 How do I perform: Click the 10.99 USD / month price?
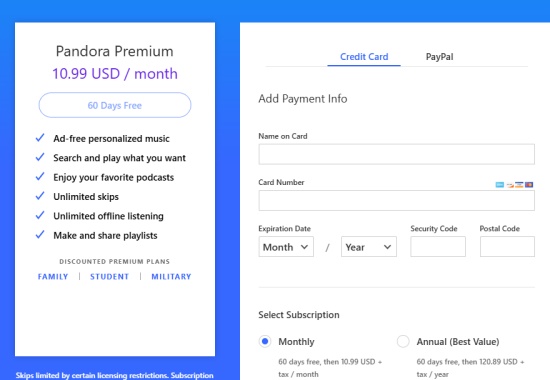115,74
